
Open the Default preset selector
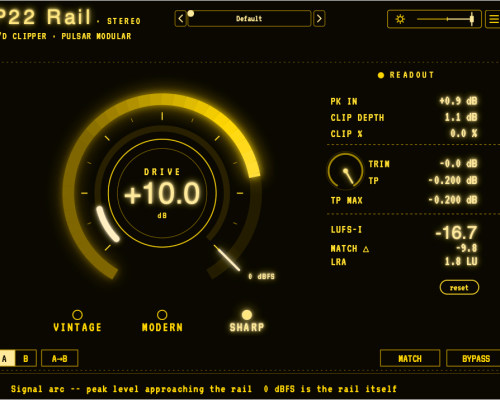click(249, 19)
